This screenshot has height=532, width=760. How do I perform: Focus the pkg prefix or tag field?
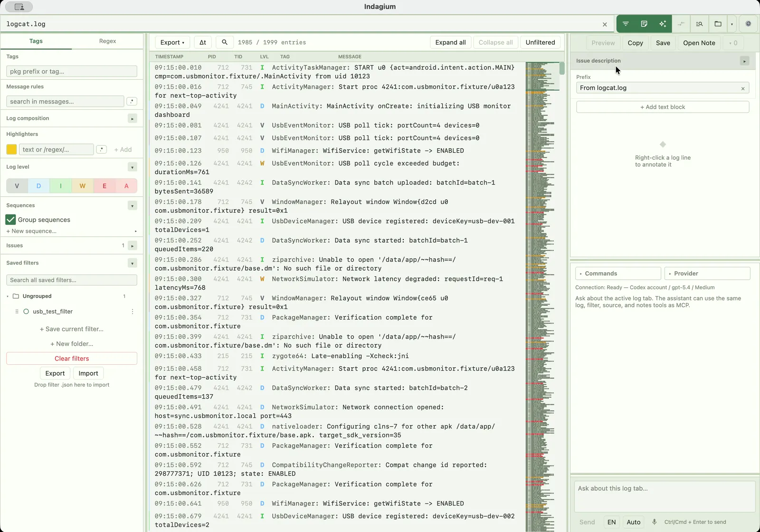pos(72,71)
